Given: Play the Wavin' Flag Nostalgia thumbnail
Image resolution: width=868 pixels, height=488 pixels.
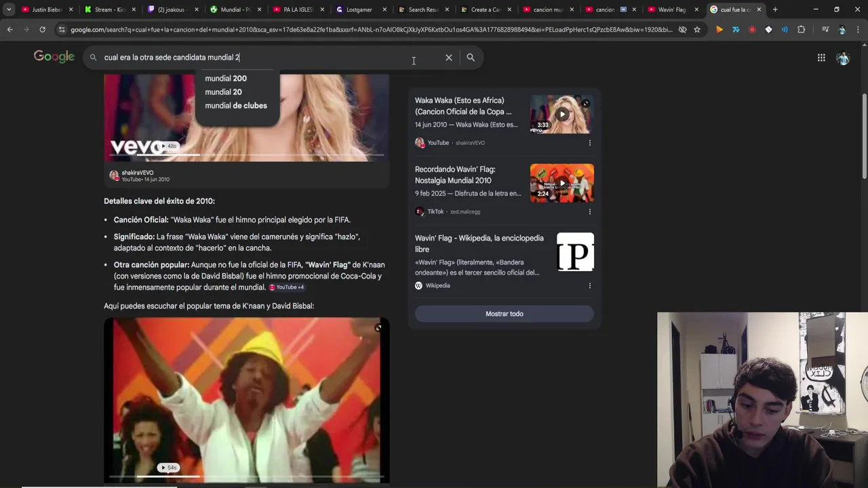Looking at the screenshot, I should point(561,183).
